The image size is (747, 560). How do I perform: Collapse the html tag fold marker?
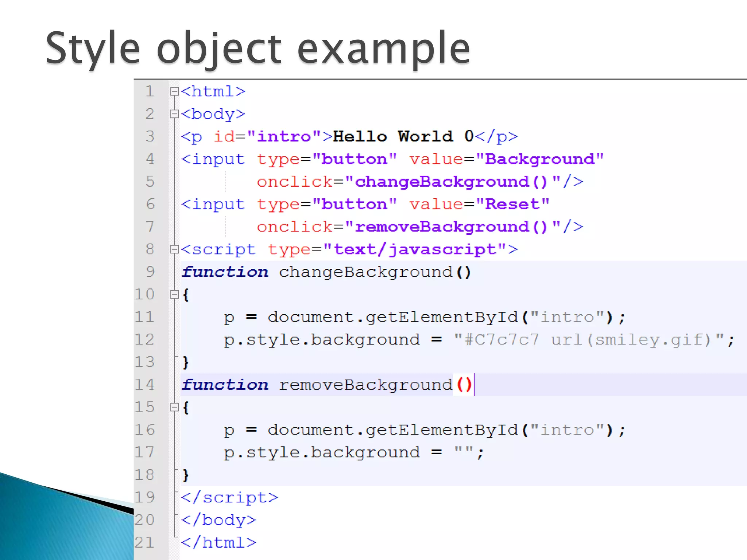[x=174, y=92]
